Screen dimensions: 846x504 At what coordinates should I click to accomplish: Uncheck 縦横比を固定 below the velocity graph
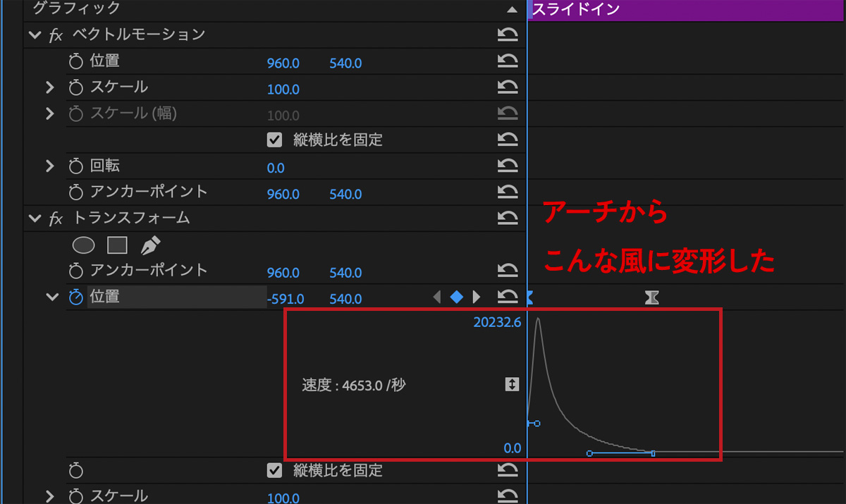(275, 470)
